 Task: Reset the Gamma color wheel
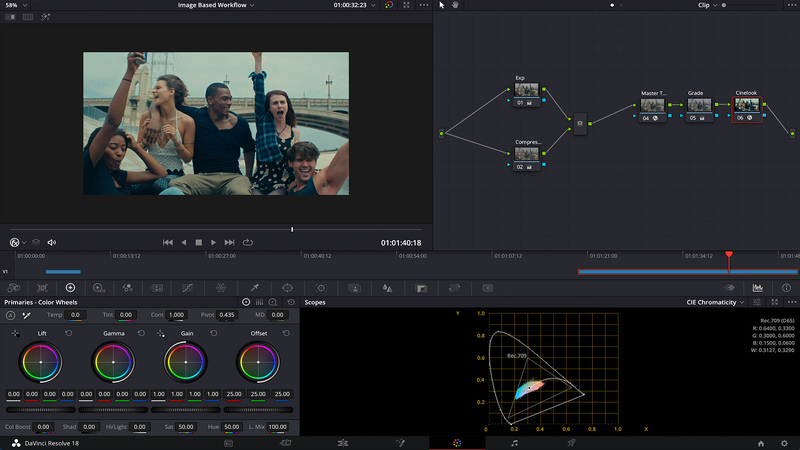[141, 333]
